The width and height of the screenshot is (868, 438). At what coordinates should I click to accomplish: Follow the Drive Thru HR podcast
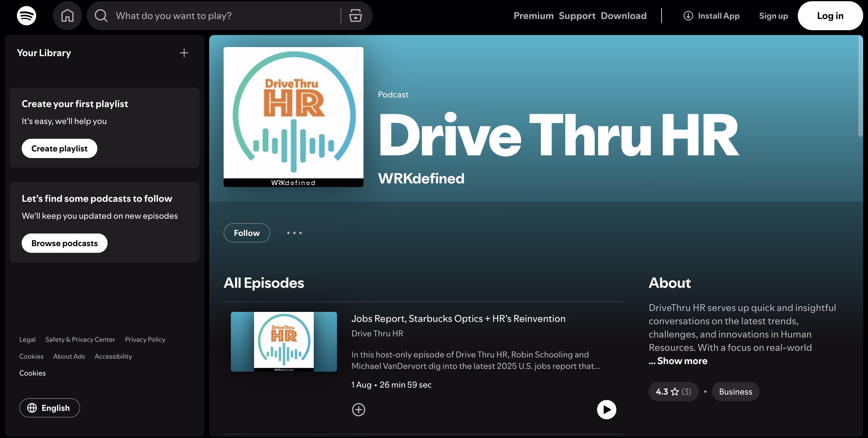pos(247,233)
